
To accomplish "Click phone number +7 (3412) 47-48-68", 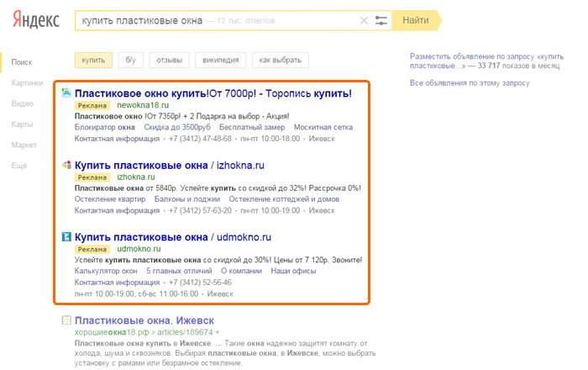I will tap(200, 139).
